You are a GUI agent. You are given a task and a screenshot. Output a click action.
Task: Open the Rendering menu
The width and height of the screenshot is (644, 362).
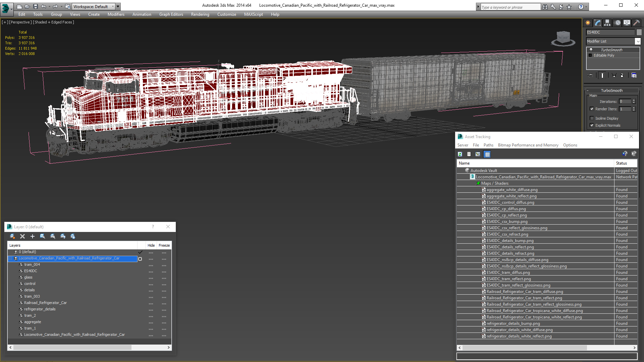(200, 14)
